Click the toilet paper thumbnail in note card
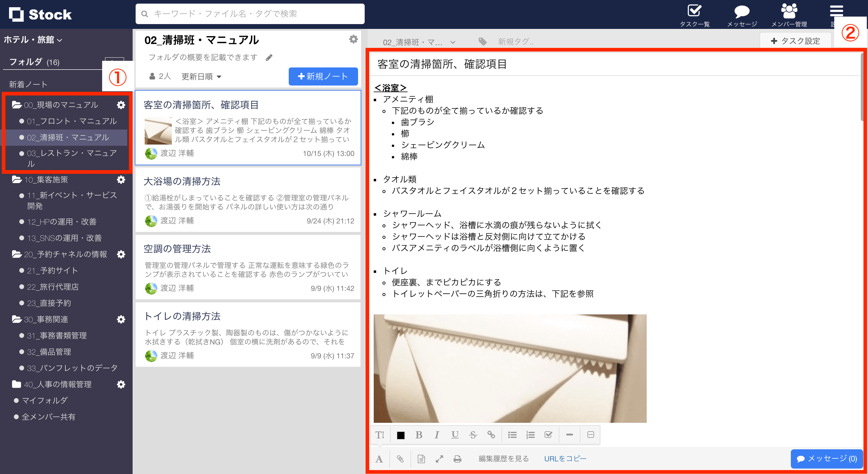 158,131
